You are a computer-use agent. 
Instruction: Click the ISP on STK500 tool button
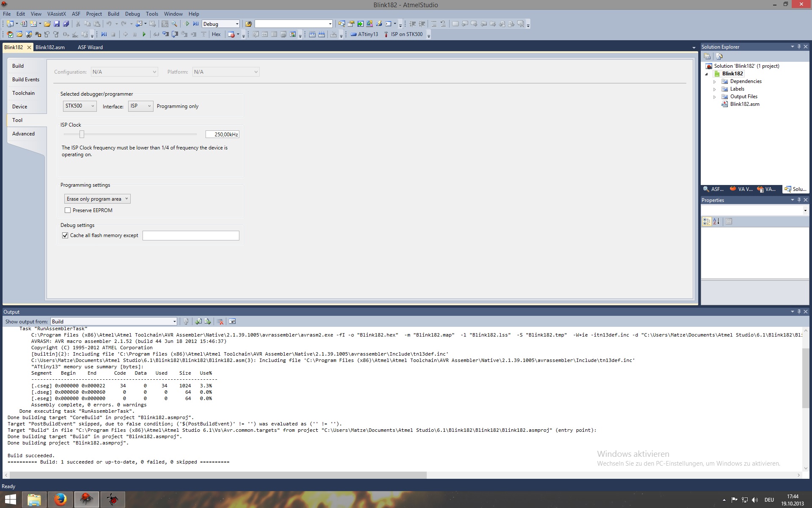[404, 34]
